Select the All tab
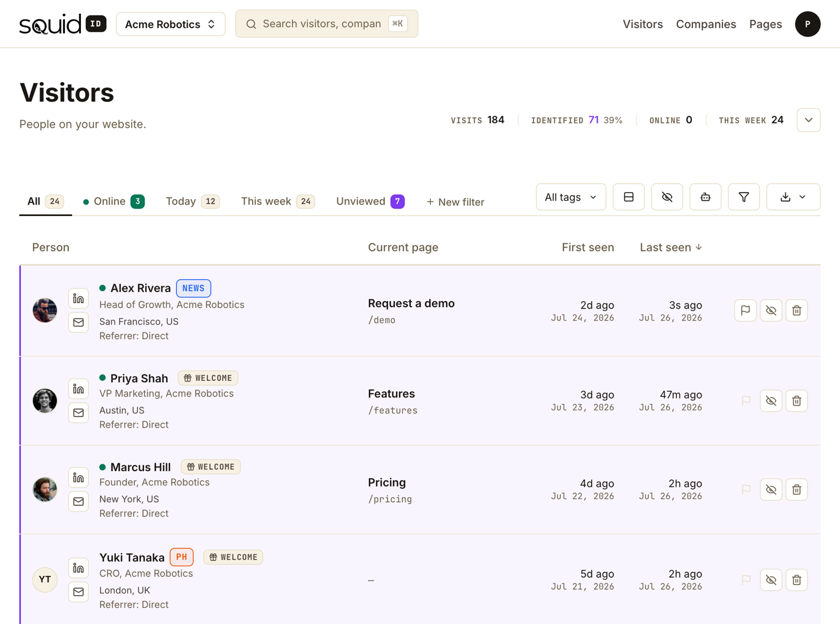Viewport: 840px width, 624px height. point(46,201)
